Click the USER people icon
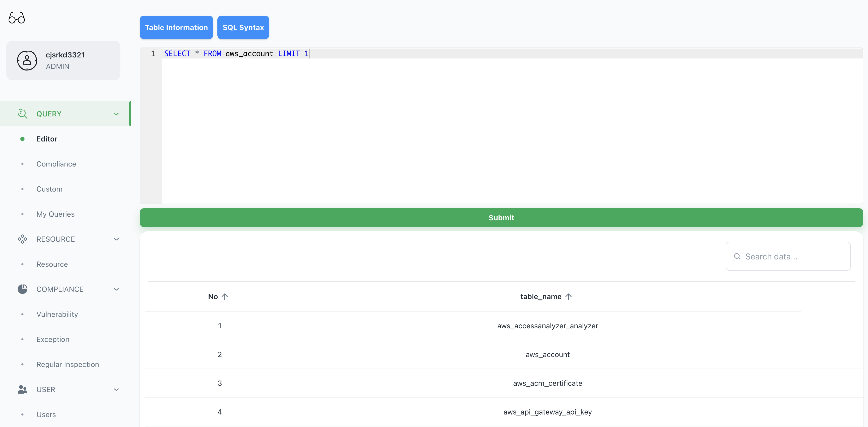The height and width of the screenshot is (427, 868). click(x=22, y=389)
